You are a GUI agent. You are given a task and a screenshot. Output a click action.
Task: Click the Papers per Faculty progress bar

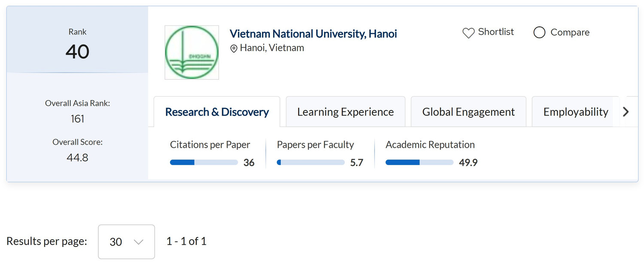pyautogui.click(x=311, y=162)
